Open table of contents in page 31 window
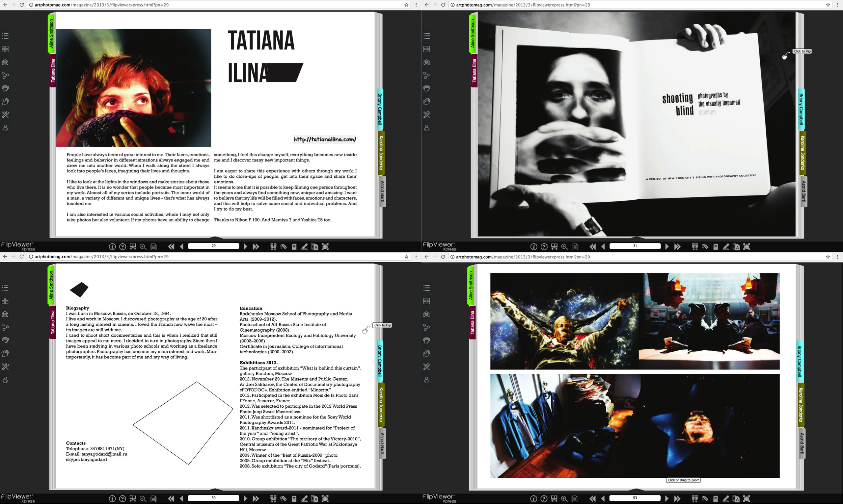The height and width of the screenshot is (504, 843). point(426,36)
